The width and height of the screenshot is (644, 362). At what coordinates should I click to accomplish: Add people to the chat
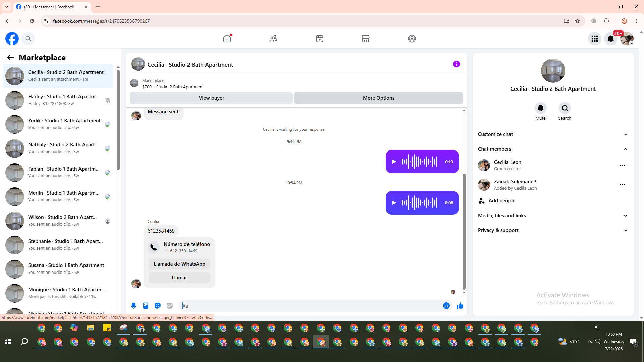click(x=553, y=201)
